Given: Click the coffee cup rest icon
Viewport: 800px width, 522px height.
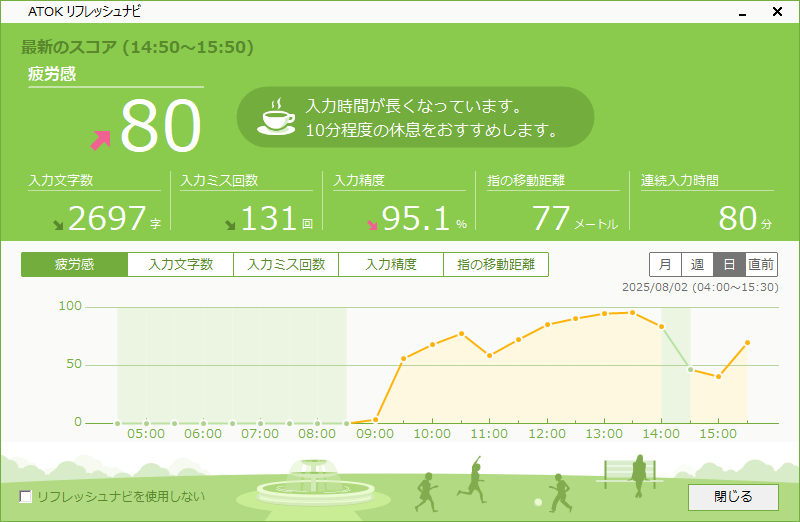Looking at the screenshot, I should [276, 117].
